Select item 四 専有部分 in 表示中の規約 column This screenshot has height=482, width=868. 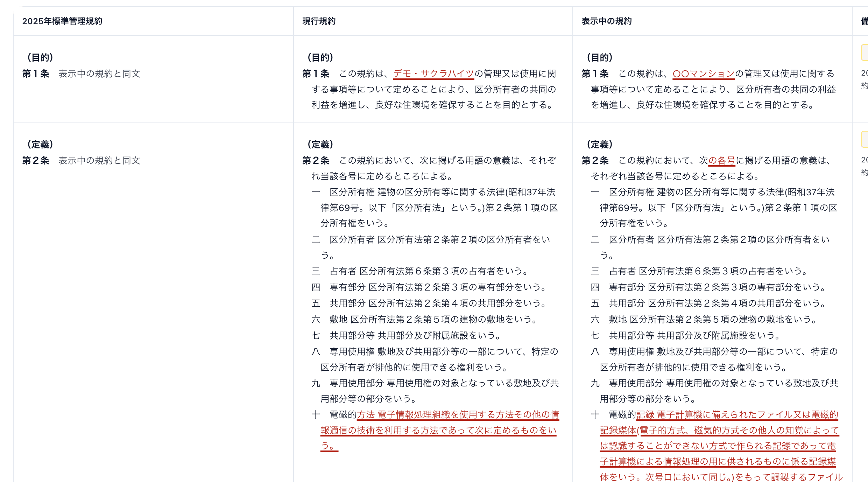tap(708, 287)
